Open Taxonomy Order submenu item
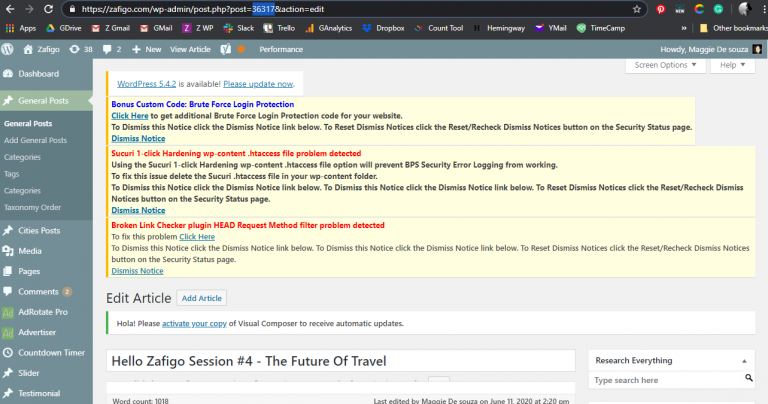Screen dimensions: 768x404 point(32,207)
